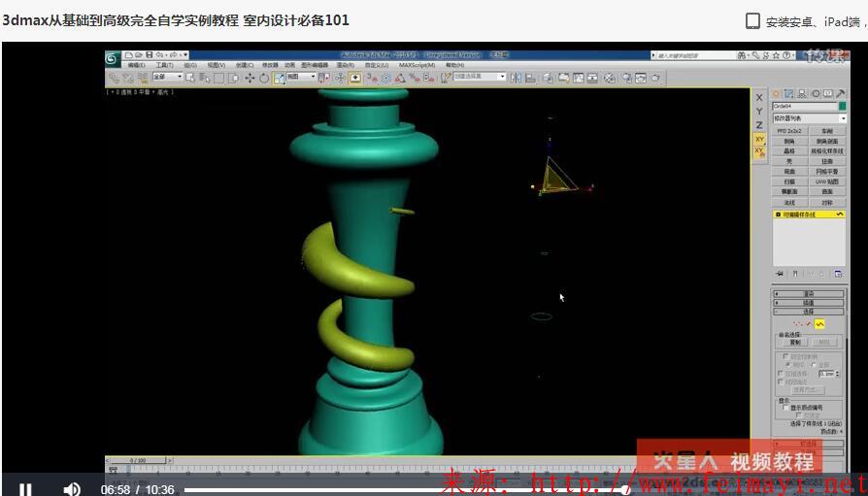This screenshot has height=496, width=868.
Task: Toggle the X axis constraint button
Action: [759, 97]
